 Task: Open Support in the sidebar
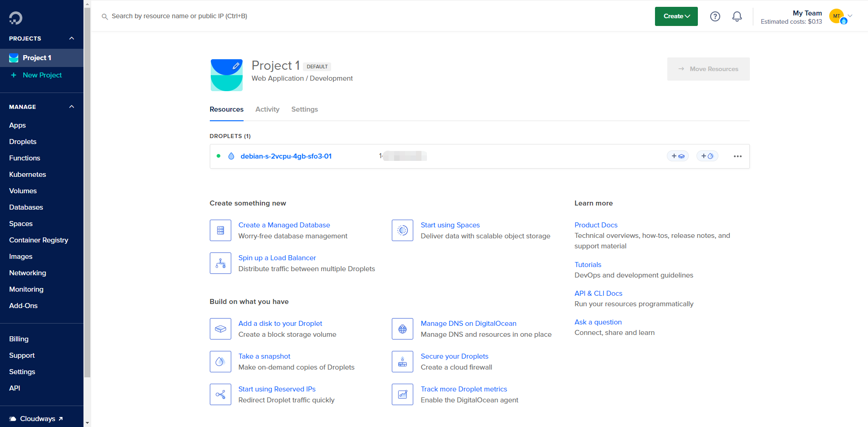[x=22, y=355]
